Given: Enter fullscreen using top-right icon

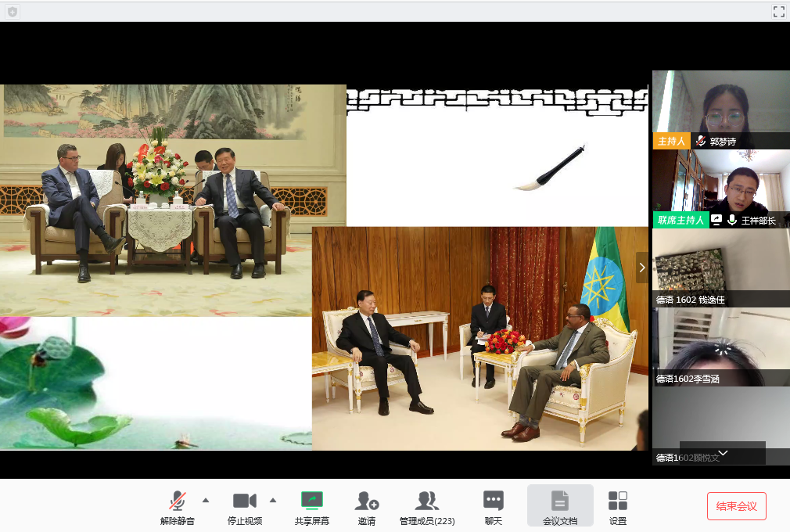Looking at the screenshot, I should (778, 11).
